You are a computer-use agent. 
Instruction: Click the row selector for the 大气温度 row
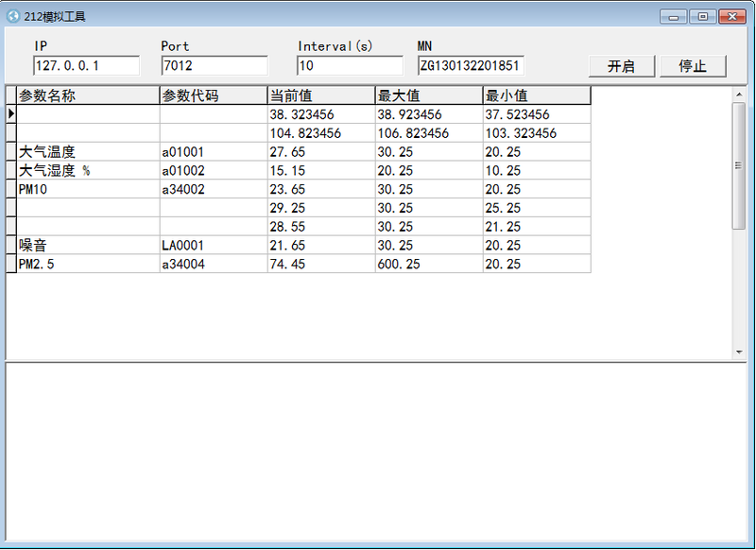(x=11, y=152)
